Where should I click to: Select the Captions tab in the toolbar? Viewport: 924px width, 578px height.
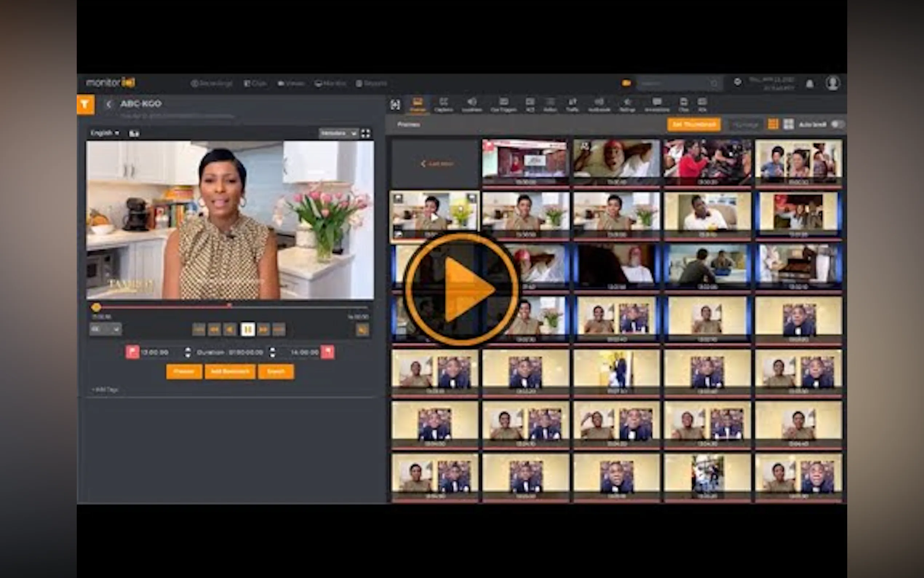(443, 104)
